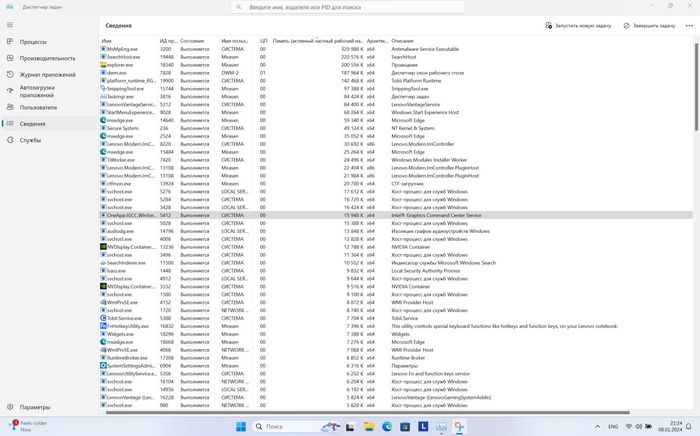Sort by Описание column header
The image size is (700, 436).
[402, 41]
